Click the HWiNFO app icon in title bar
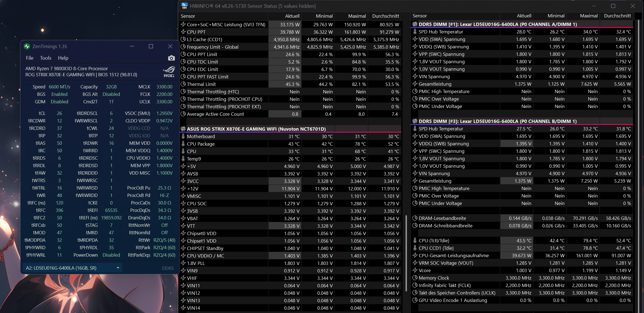This screenshot has height=313, width=644. click(185, 6)
